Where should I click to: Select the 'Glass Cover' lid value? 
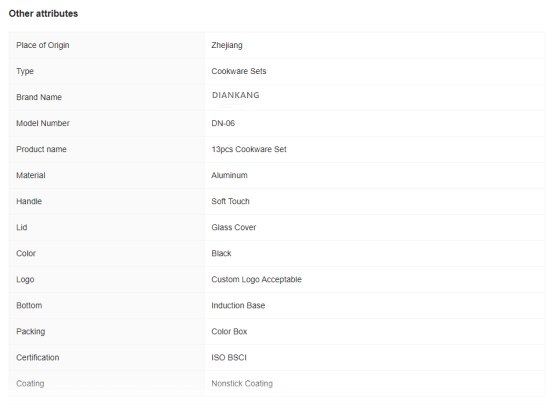coord(234,228)
